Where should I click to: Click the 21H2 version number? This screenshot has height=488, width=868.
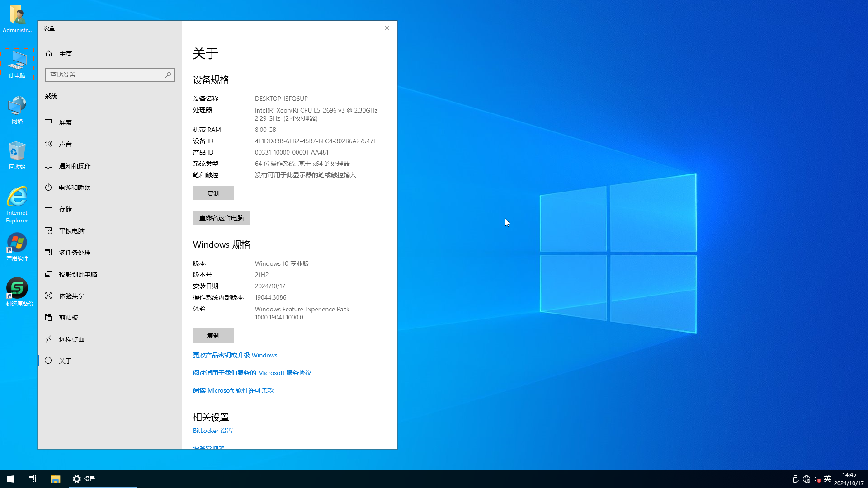click(x=262, y=275)
